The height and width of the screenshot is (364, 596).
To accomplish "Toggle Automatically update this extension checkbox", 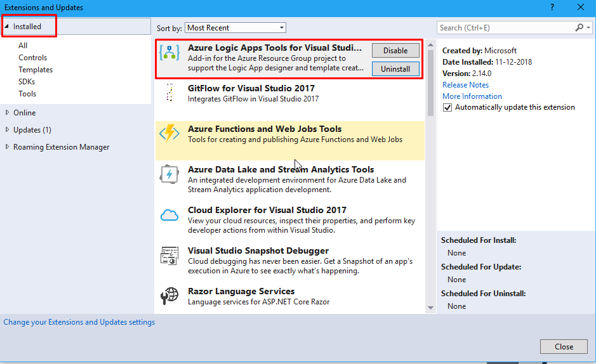I will click(x=447, y=107).
